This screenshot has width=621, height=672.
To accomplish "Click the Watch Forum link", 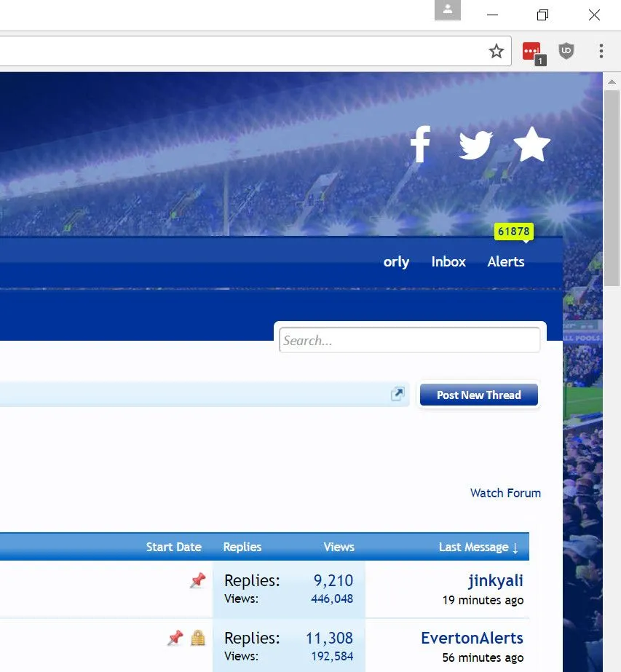I will coord(505,493).
